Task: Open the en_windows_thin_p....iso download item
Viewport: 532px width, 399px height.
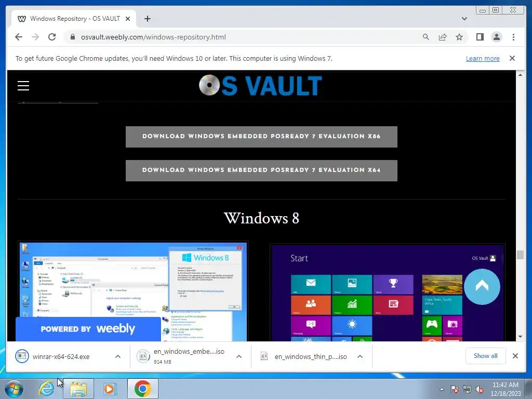Action: 305,356
